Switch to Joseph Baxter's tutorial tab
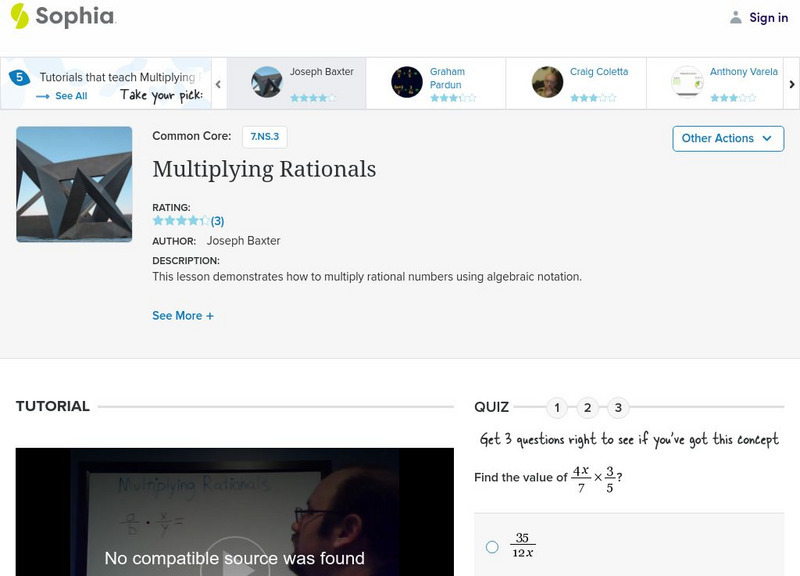 pyautogui.click(x=300, y=80)
